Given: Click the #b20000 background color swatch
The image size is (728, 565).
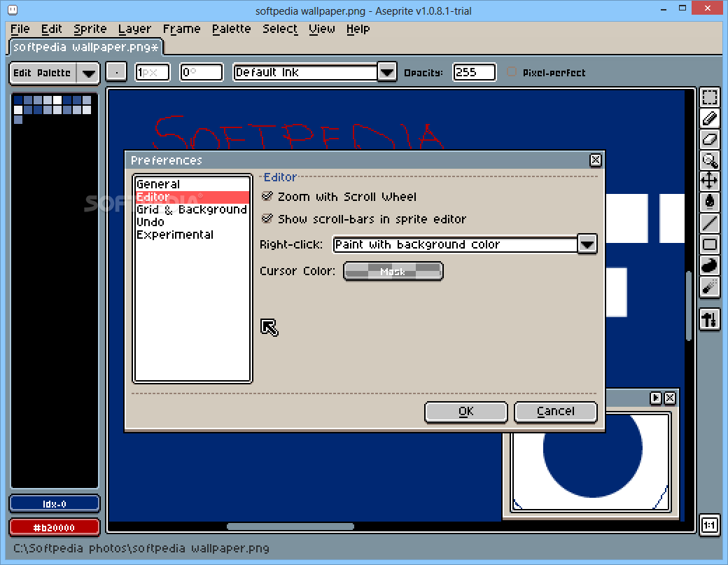Looking at the screenshot, I should coord(55,527).
